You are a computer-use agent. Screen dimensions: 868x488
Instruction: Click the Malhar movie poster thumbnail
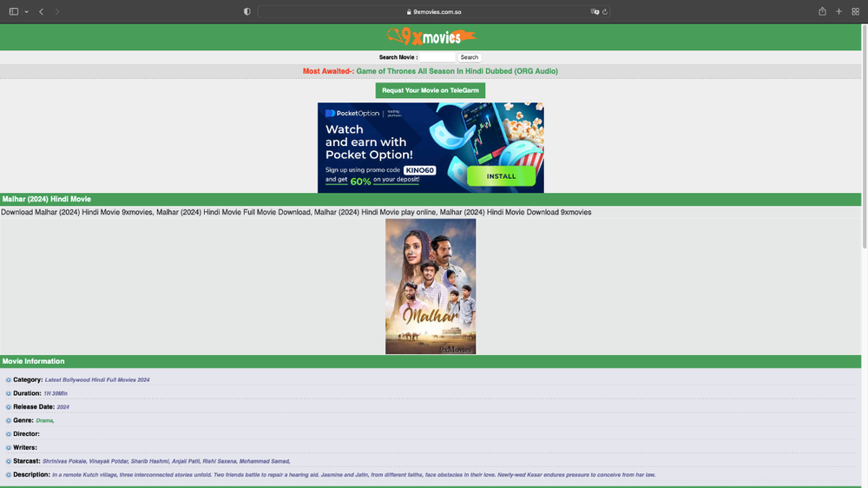point(431,286)
